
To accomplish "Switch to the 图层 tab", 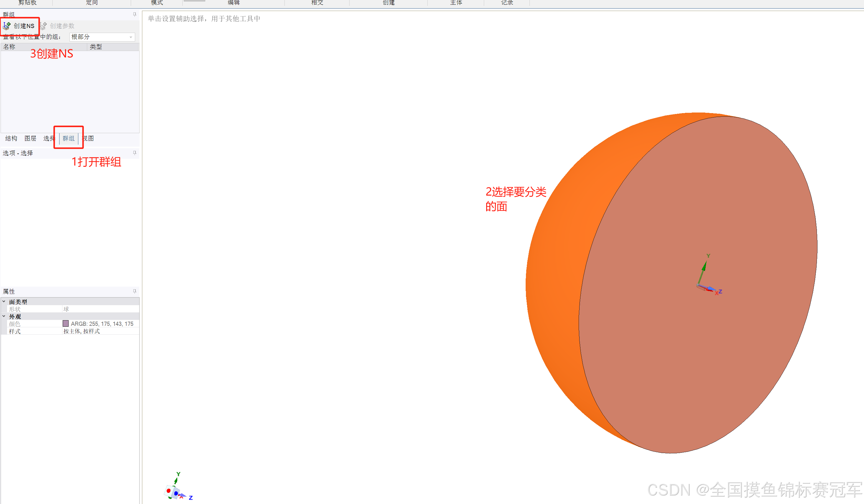I will coord(30,138).
